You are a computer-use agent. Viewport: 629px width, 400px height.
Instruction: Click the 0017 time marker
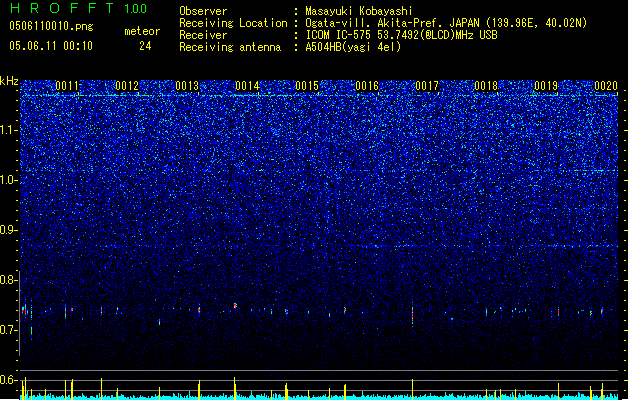427,86
